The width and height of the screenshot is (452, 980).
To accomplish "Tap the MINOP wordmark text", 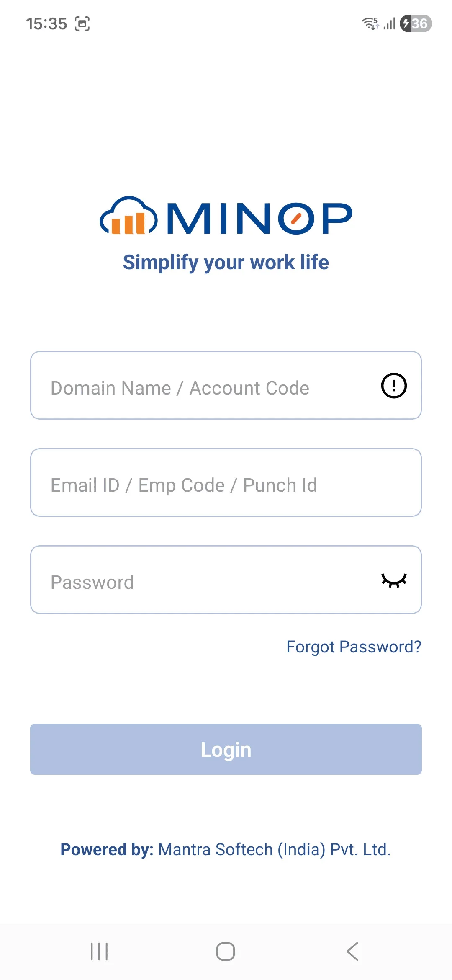I will coord(259,218).
